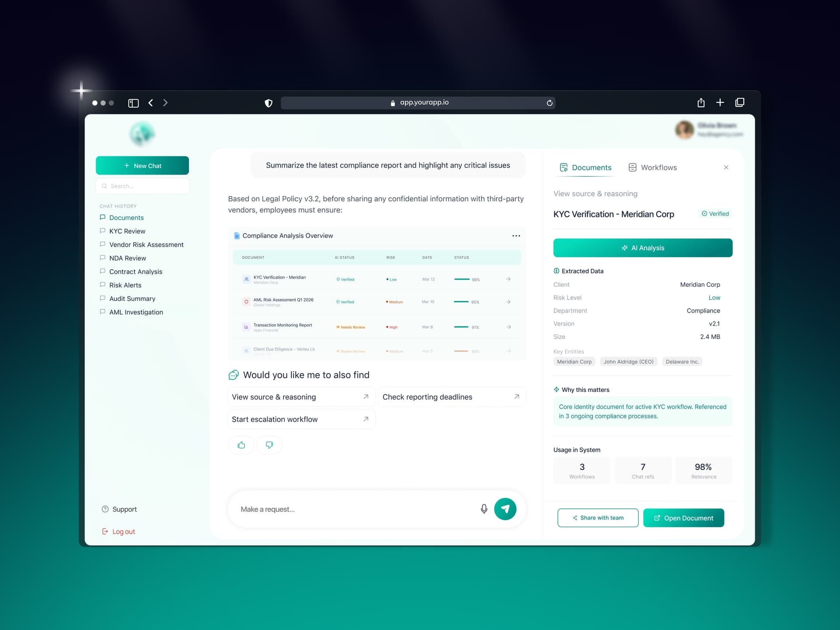Click the Verified badge
The width and height of the screenshot is (840, 630).
click(715, 214)
